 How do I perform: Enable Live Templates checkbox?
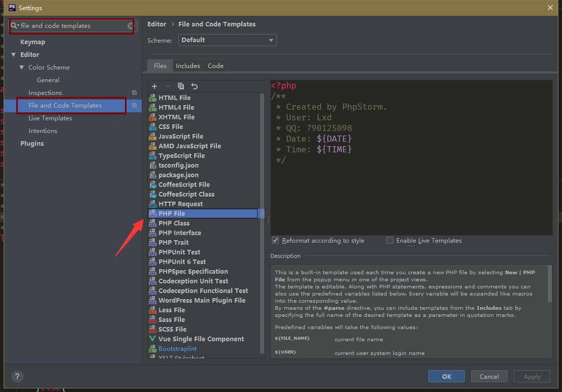pyautogui.click(x=390, y=240)
